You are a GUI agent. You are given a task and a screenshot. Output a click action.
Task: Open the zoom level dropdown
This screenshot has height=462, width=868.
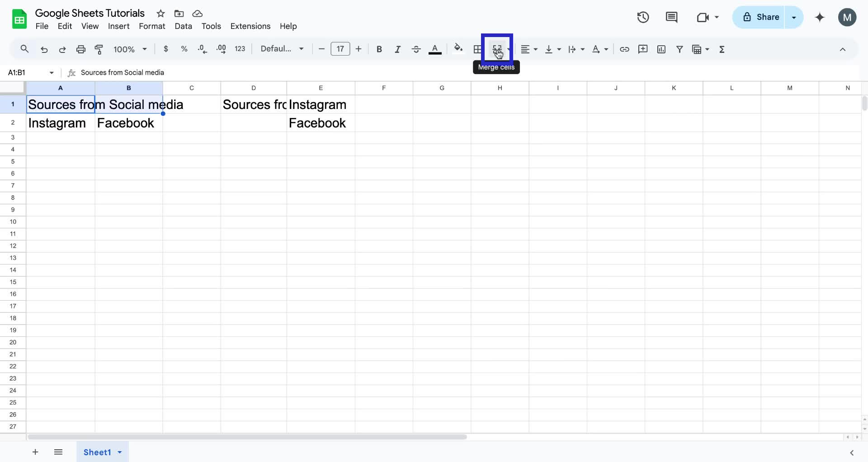(x=130, y=49)
